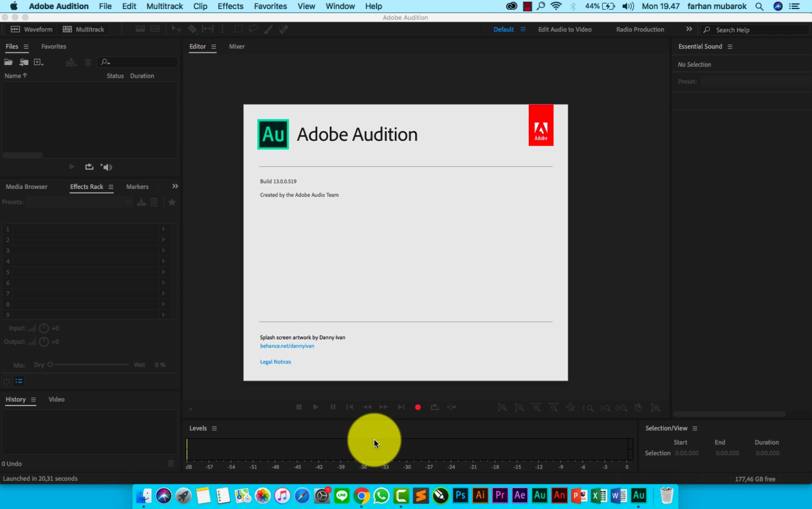Select the Time Selection tool

tap(222, 29)
